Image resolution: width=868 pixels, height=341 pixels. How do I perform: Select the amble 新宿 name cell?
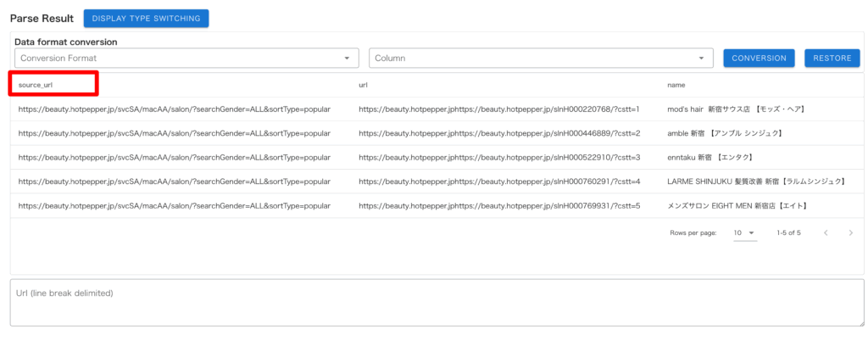[x=724, y=133]
